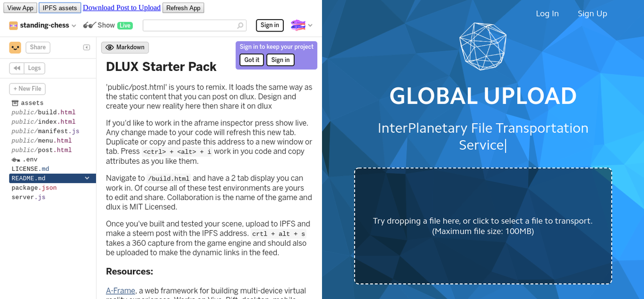Click Log In on upload page
The width and height of the screenshot is (644, 299).
[x=547, y=14]
